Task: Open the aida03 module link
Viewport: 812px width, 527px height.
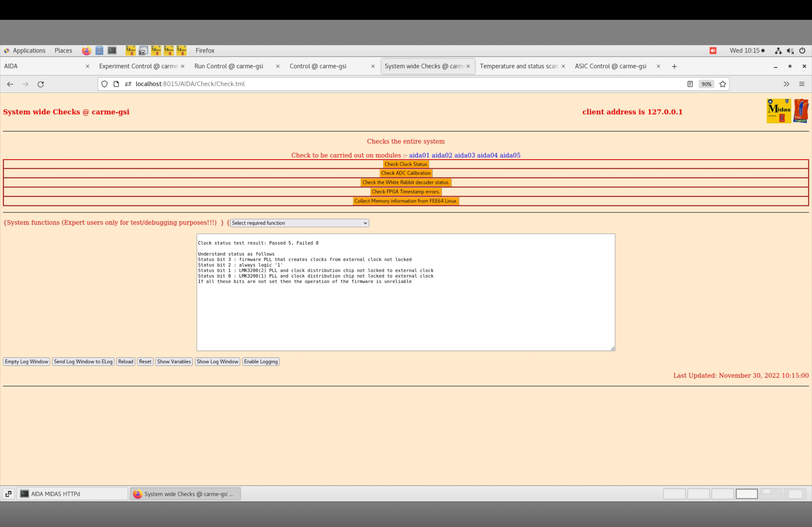Action: click(464, 155)
